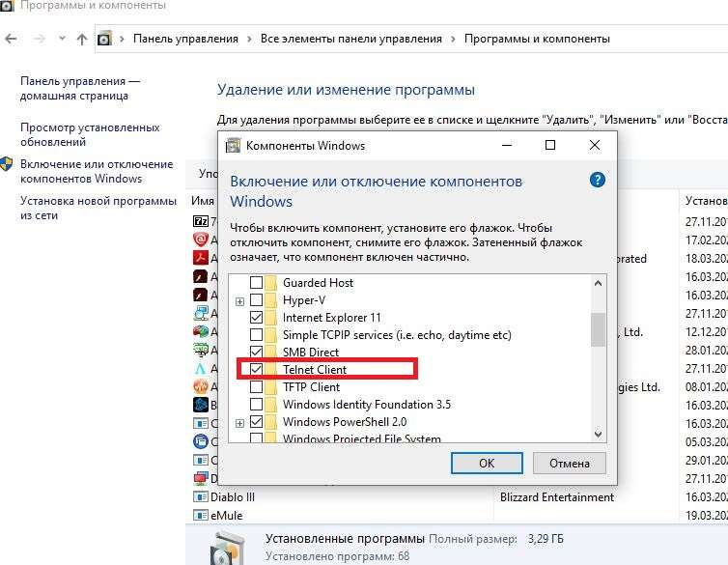Enable the Guarded Host checkbox
This screenshot has height=565, width=728.
tap(256, 283)
